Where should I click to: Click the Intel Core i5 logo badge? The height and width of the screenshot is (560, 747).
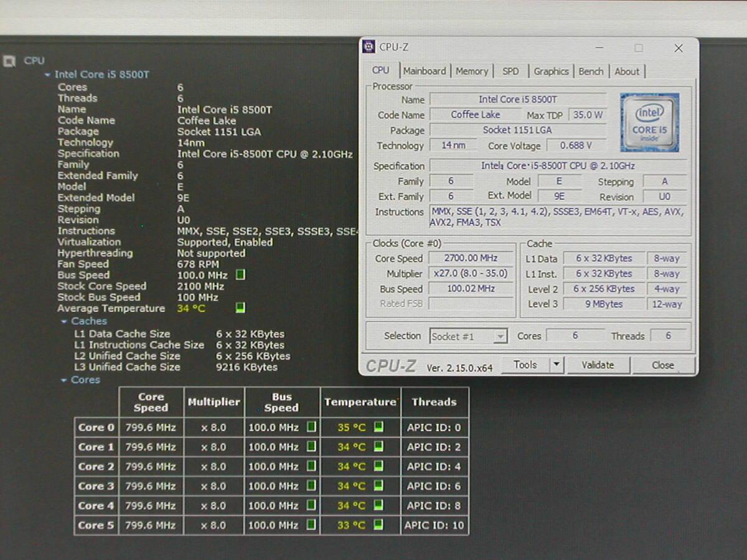pos(649,123)
